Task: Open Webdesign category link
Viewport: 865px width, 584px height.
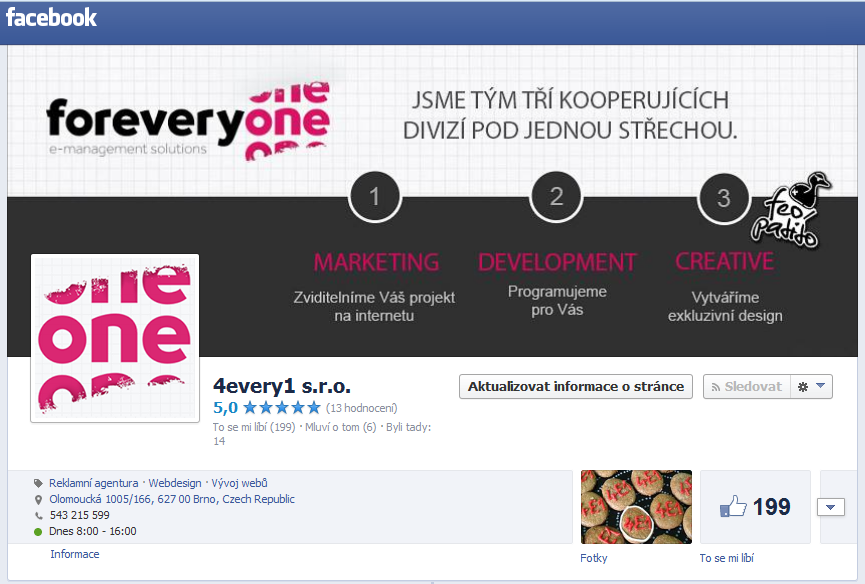Action: (x=175, y=483)
